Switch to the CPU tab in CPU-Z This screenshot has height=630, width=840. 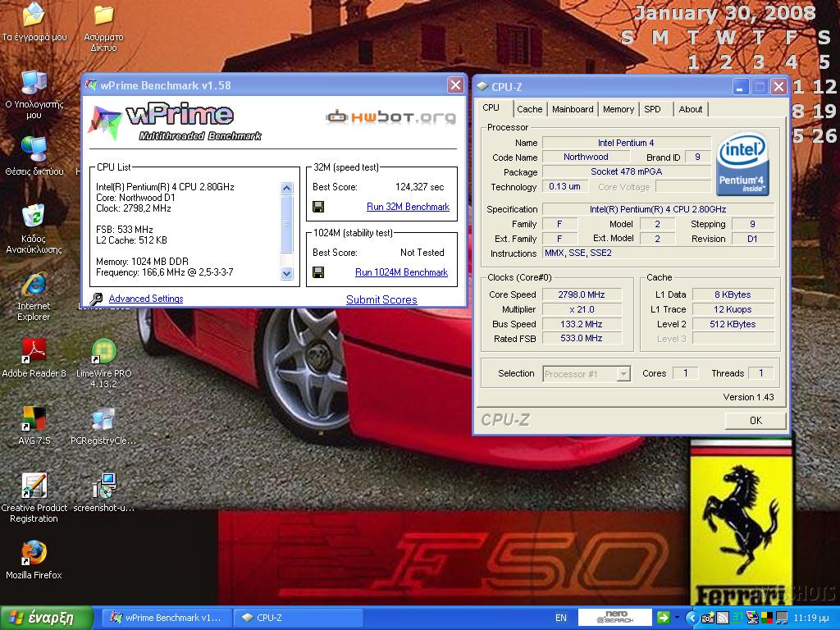pyautogui.click(x=491, y=107)
